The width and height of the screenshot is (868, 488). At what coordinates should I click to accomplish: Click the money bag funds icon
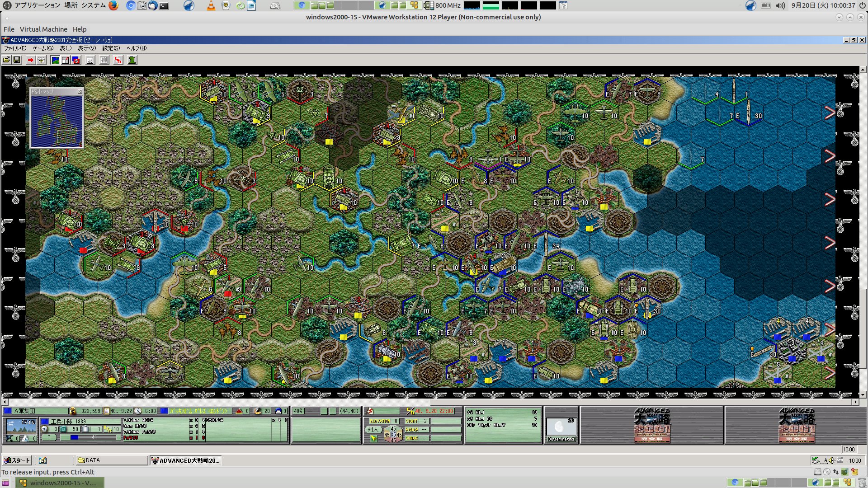73,411
